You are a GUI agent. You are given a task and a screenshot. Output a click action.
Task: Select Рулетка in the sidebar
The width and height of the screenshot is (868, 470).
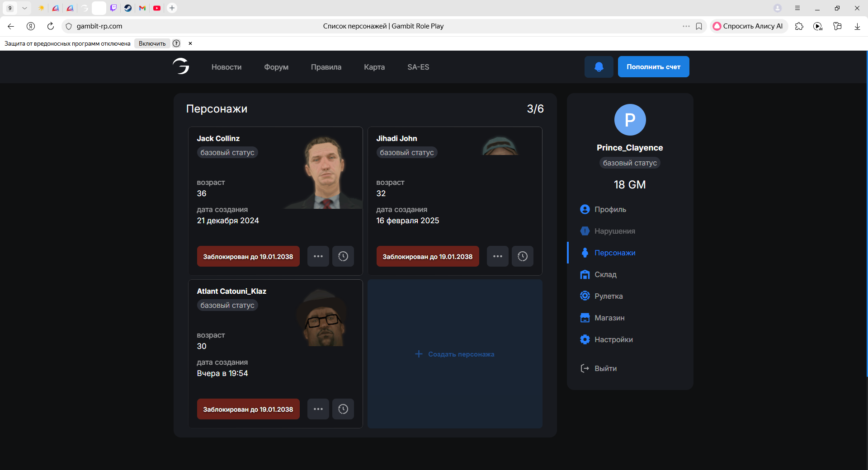608,296
